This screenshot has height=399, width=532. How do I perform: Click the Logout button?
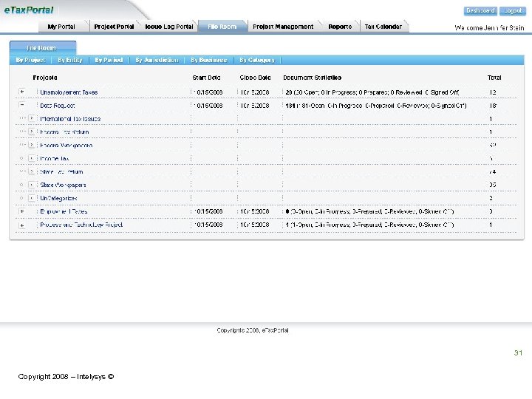[x=513, y=11]
